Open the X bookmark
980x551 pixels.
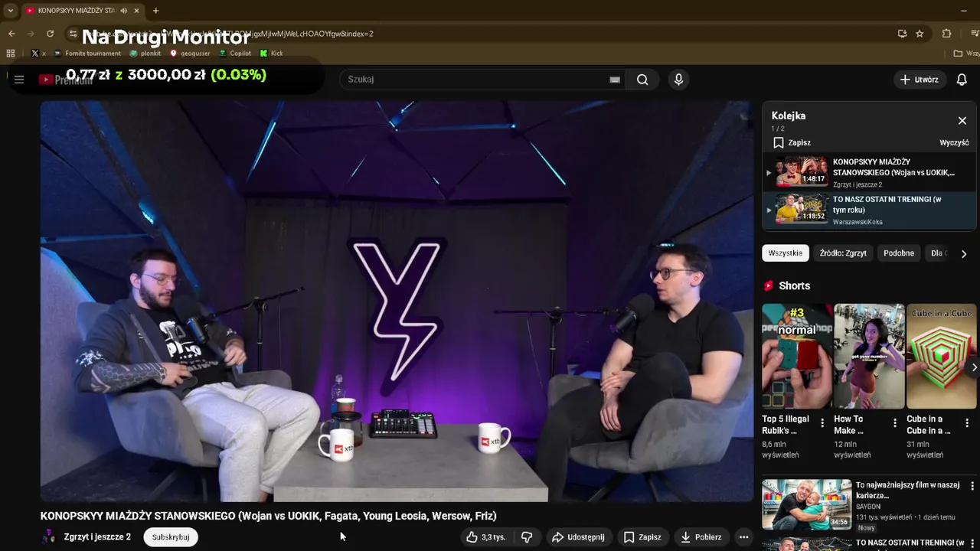coord(38,54)
